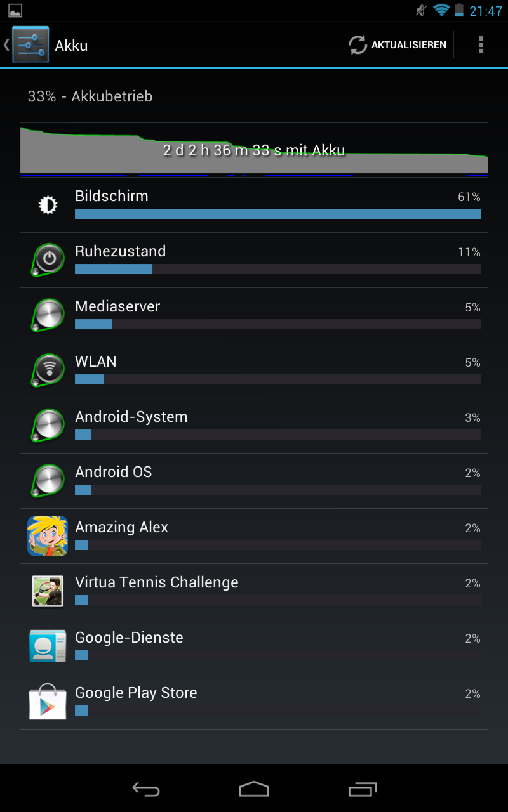Tap the Bildschirm 61% usage bar
Image resolution: width=508 pixels, height=812 pixels.
277,214
